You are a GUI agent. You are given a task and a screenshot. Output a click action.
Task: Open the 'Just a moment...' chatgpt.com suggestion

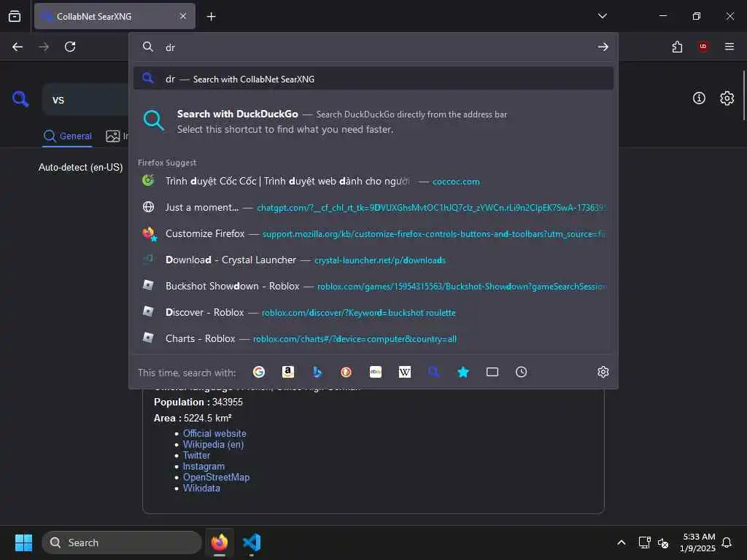(373, 207)
